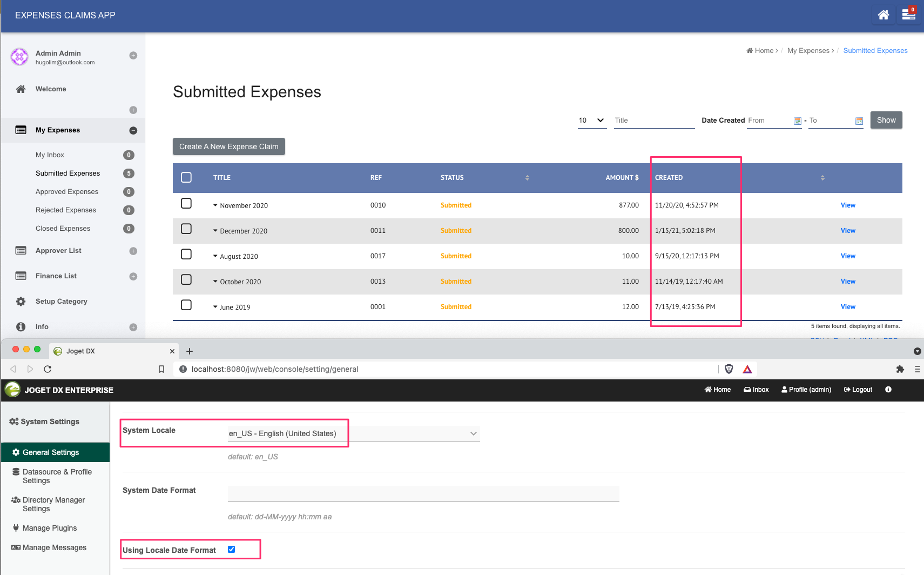Screen dimensions: 924x575
Task: Sort the table by the Status column
Action: [527, 178]
